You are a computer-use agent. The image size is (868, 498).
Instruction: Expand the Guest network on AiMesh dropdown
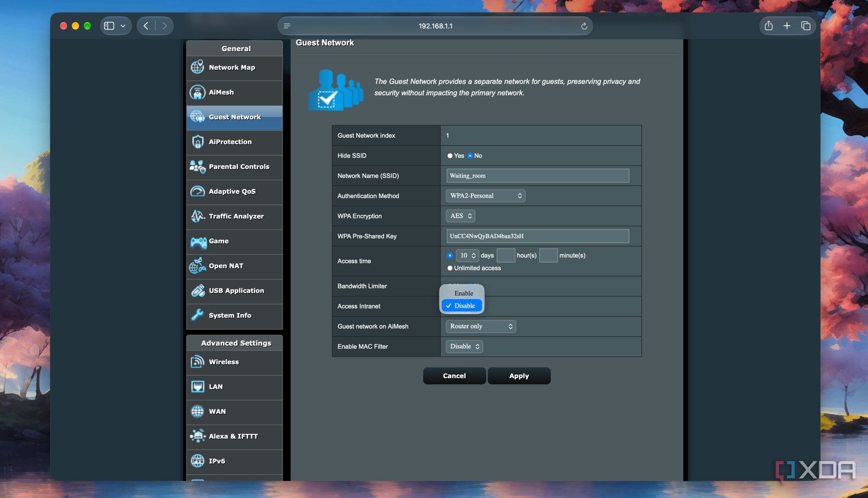coord(481,326)
